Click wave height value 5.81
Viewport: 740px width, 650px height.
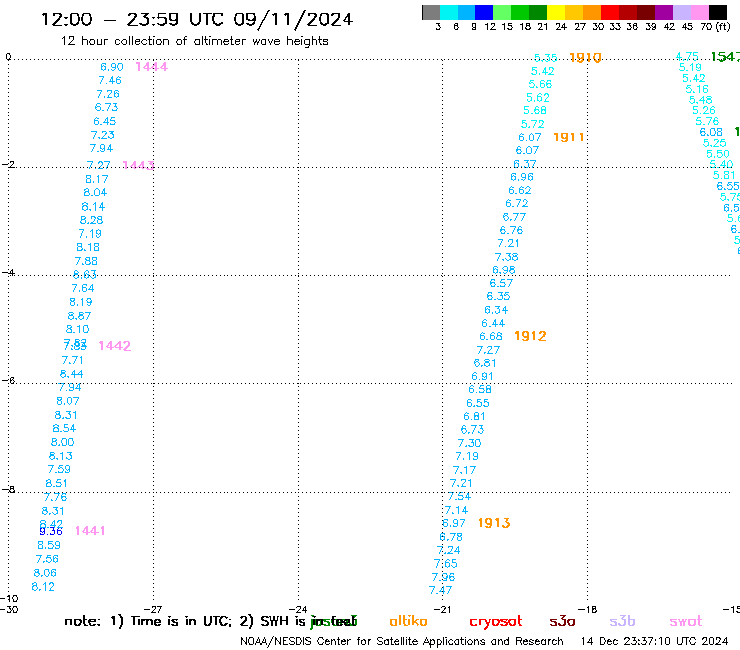click(x=724, y=175)
